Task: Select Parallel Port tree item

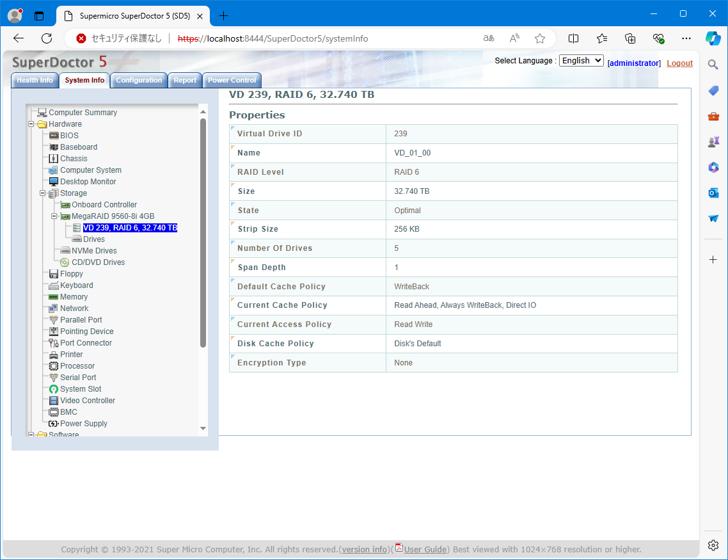Action: tap(81, 320)
